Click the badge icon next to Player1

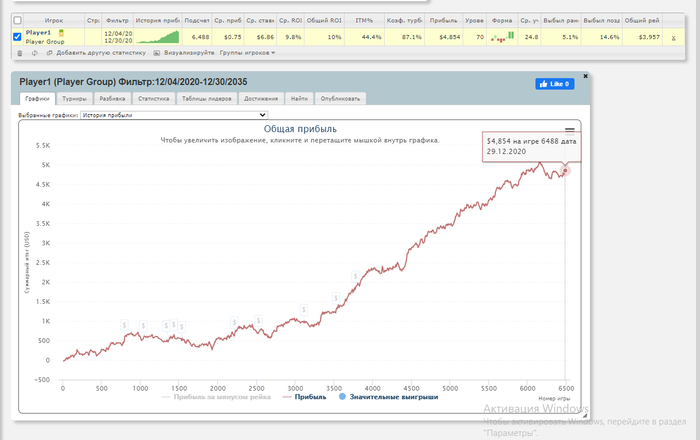61,33
